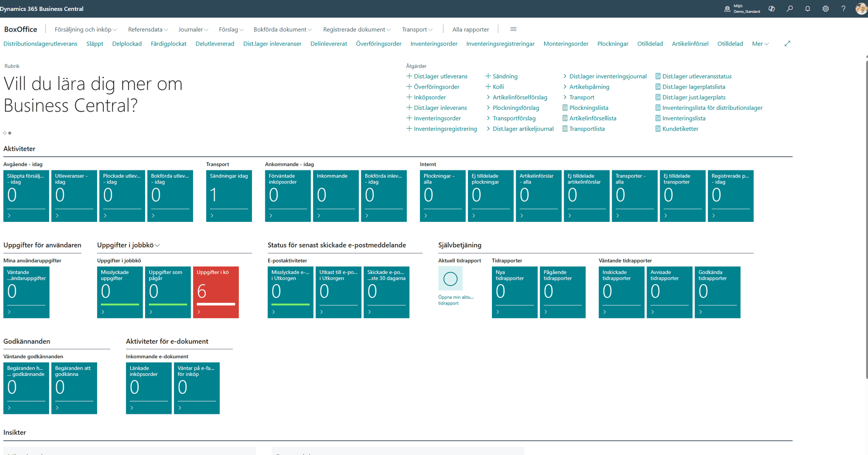Open the settings gear menu

click(x=826, y=9)
